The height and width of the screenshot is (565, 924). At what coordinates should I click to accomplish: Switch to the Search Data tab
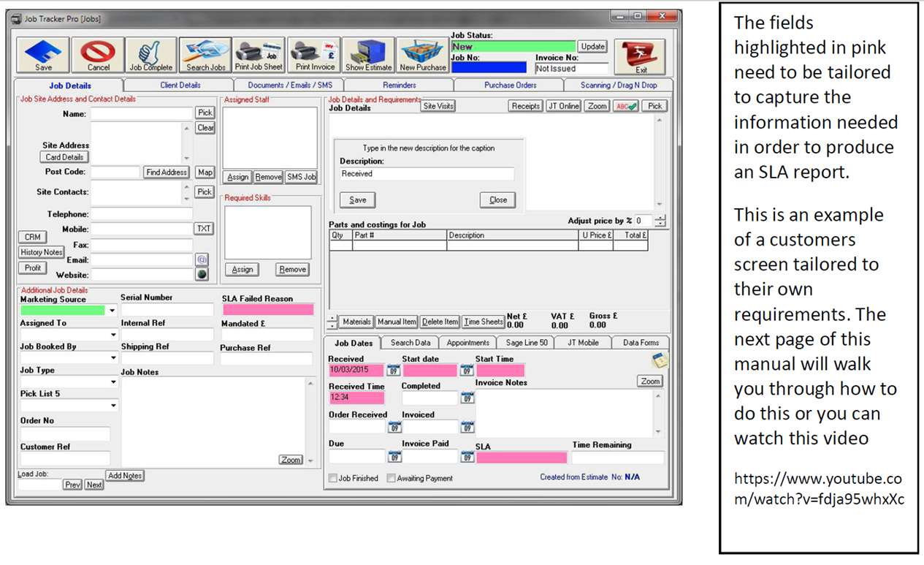410,343
